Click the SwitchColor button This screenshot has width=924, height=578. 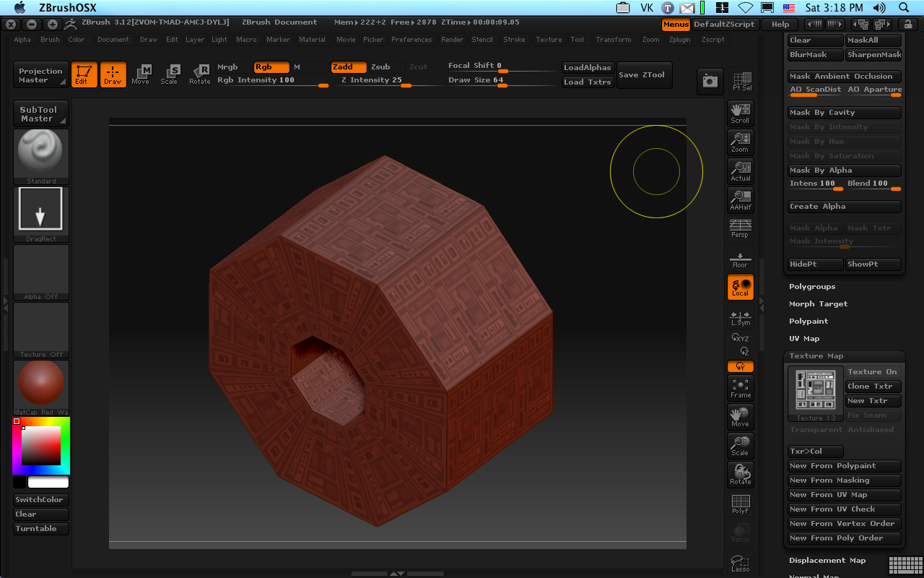coord(41,500)
